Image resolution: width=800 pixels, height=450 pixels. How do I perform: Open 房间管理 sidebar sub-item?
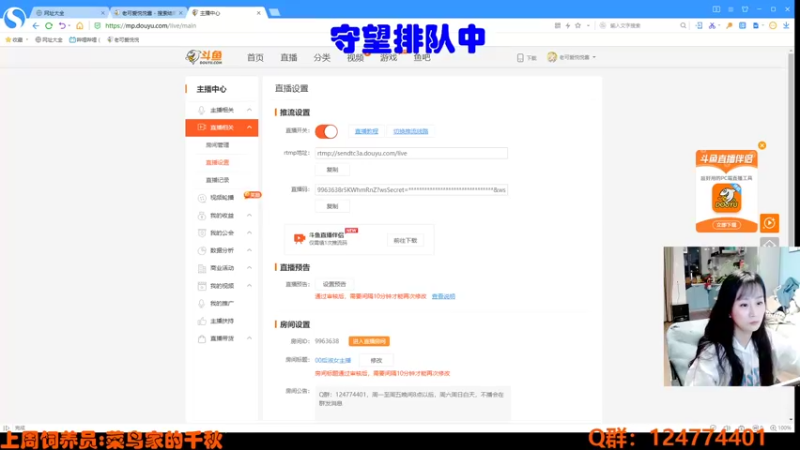pyautogui.click(x=217, y=145)
